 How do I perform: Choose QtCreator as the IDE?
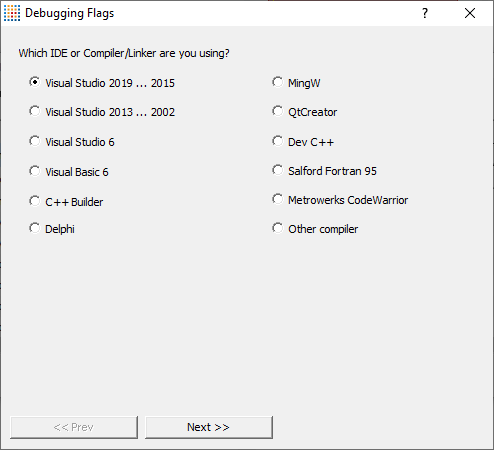click(305, 112)
